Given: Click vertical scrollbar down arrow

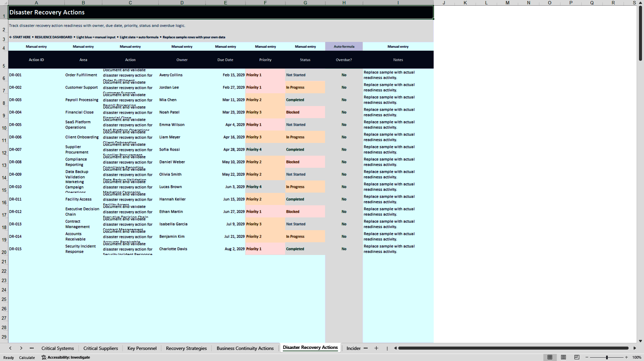Looking at the screenshot, I should pos(640,341).
